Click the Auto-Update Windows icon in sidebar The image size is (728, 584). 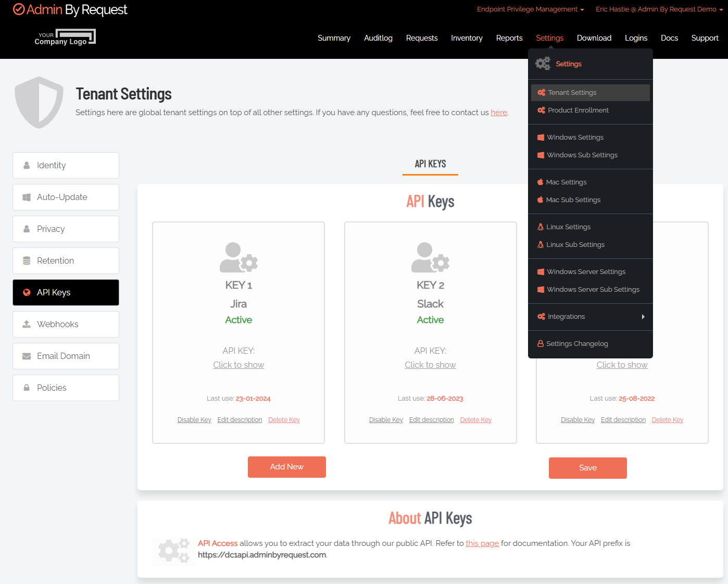(x=27, y=197)
